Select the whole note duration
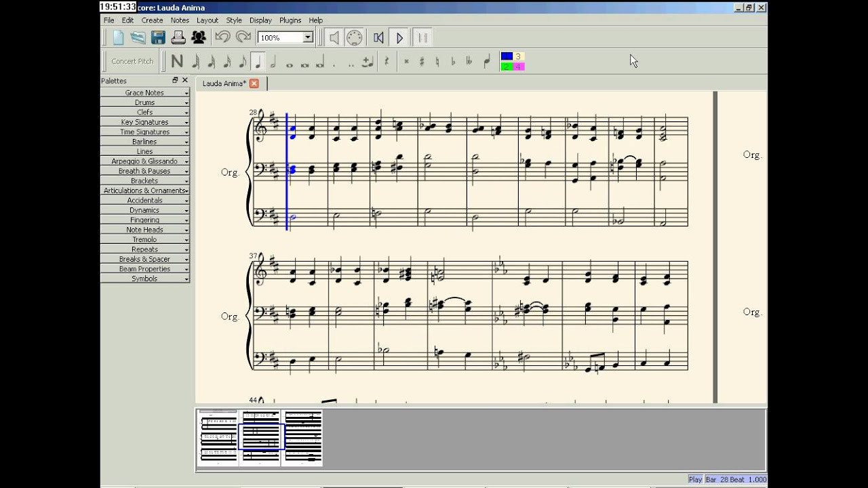Image resolution: width=868 pixels, height=488 pixels. [290, 64]
